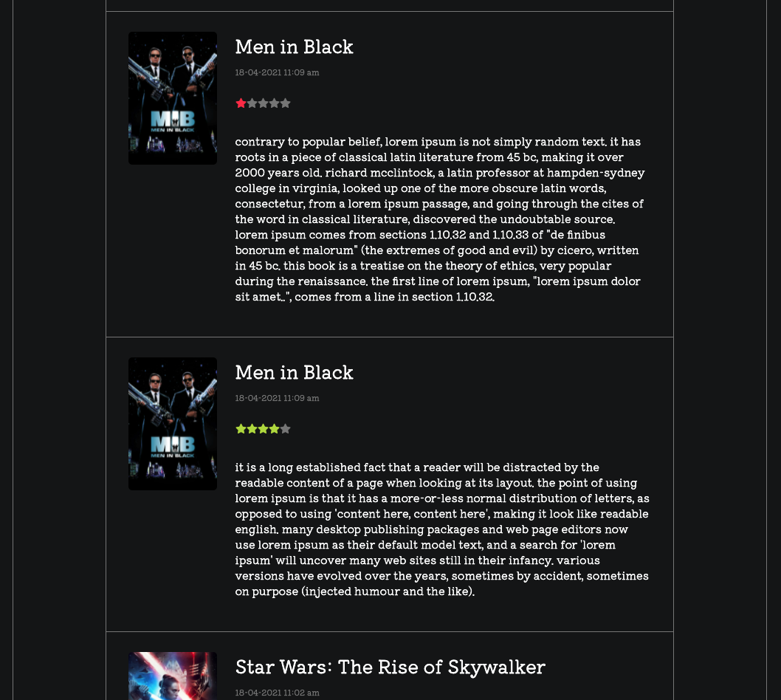Click the second grey star in the first review
Image resolution: width=781 pixels, height=700 pixels.
252,103
